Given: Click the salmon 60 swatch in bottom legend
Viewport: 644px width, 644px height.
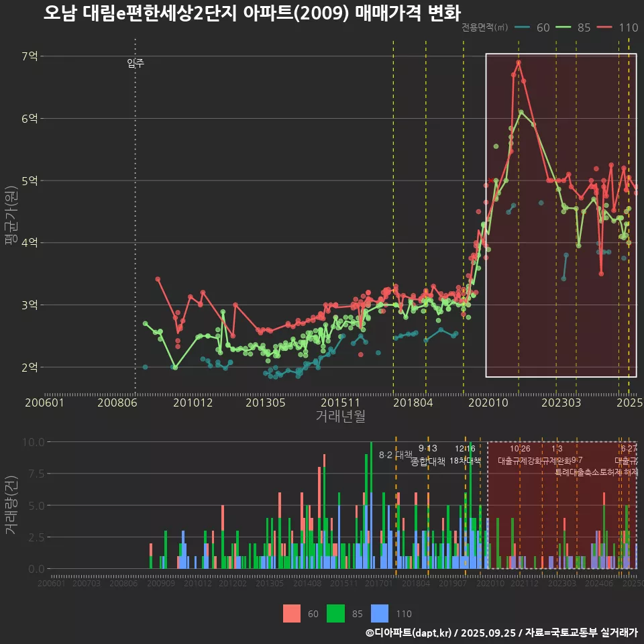Looking at the screenshot, I should (x=292, y=613).
